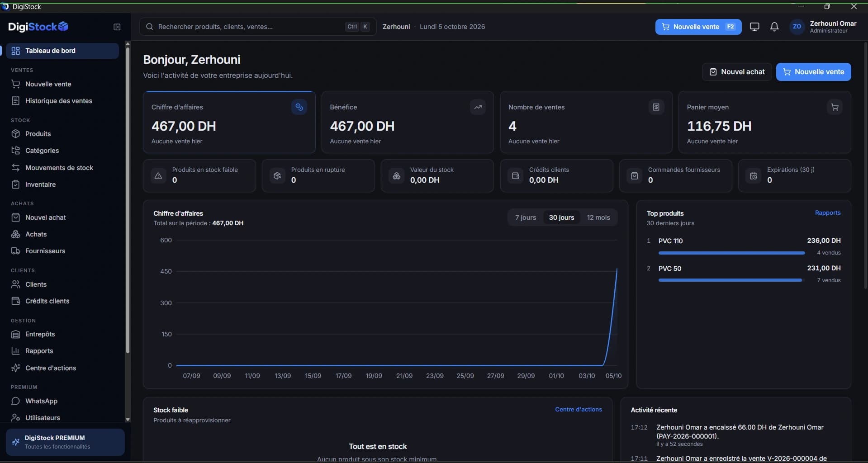
Task: Open Tableau de bord in sidebar
Action: (x=62, y=51)
